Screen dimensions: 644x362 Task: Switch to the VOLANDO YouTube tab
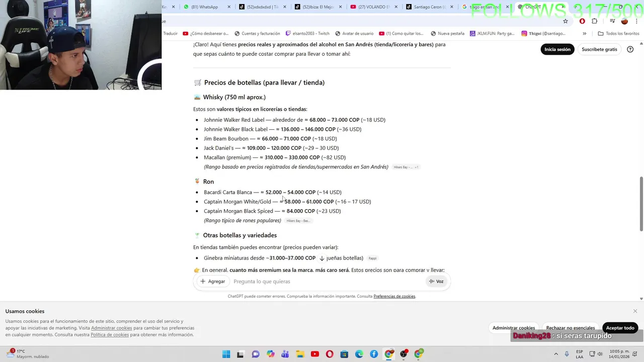pos(373,7)
